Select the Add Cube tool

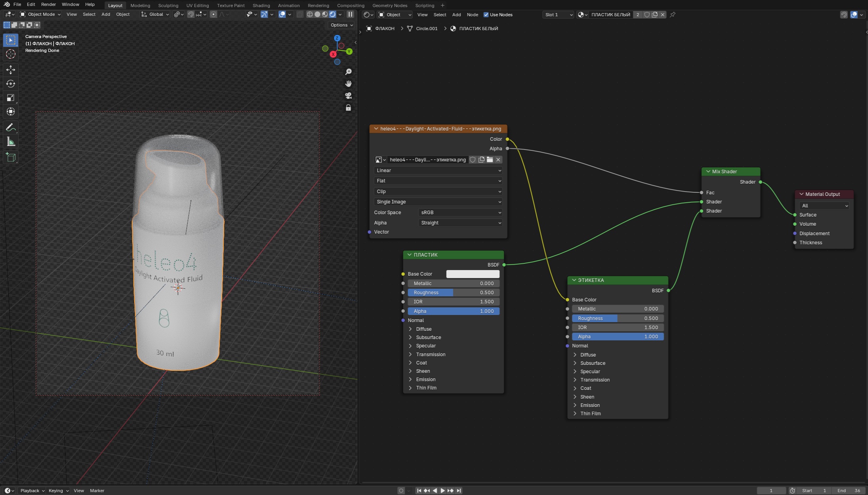[x=11, y=157]
